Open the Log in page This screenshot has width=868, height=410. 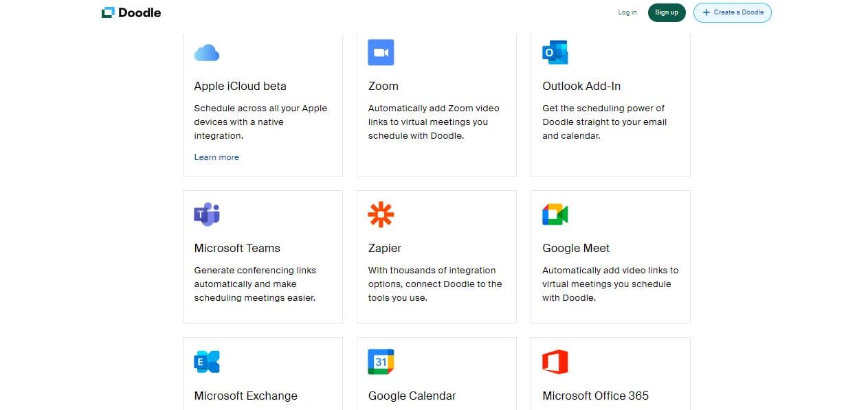tap(627, 12)
